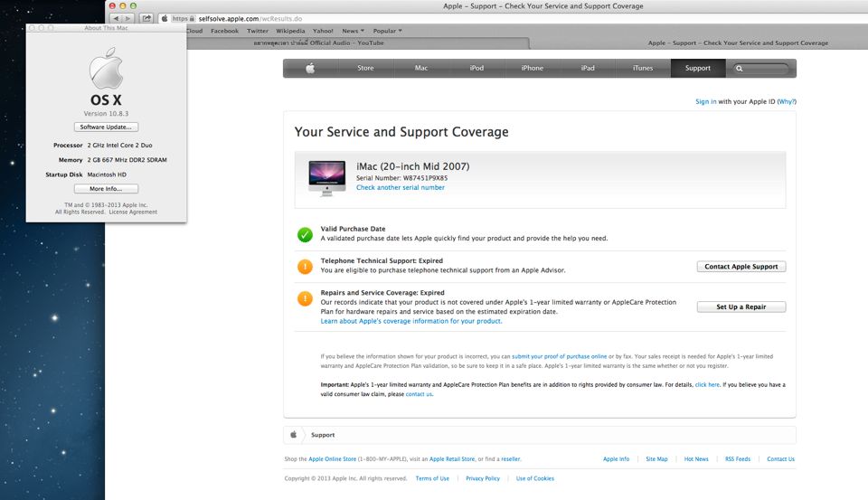This screenshot has height=500, width=868.
Task: Click the Why? link
Action: [787, 102]
